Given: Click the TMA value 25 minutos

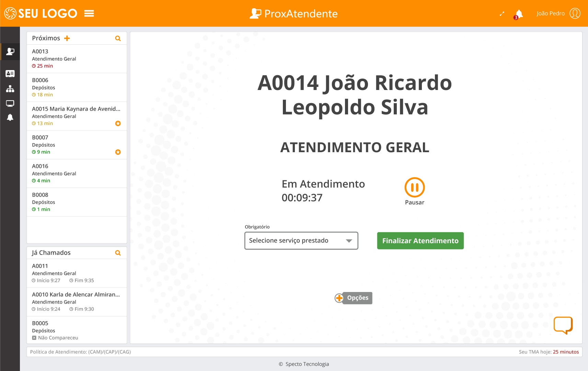Looking at the screenshot, I should [566, 352].
